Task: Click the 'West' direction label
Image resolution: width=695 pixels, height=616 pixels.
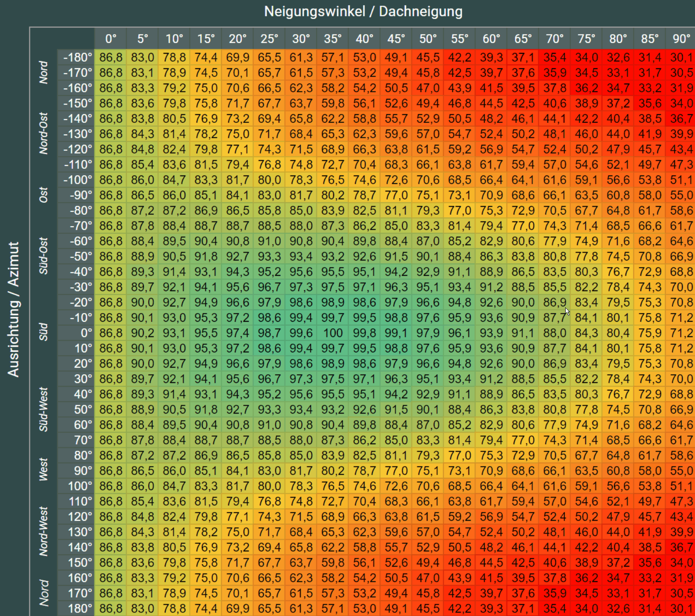Action: point(43,470)
